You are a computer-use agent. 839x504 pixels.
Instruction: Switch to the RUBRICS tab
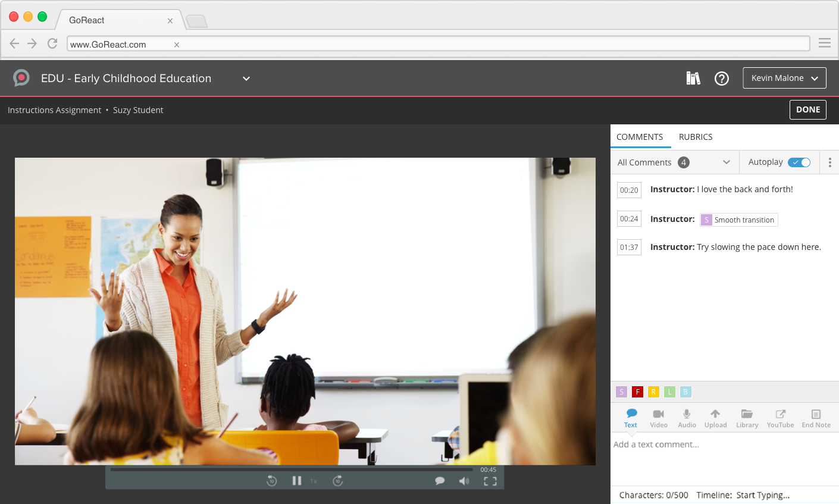696,137
